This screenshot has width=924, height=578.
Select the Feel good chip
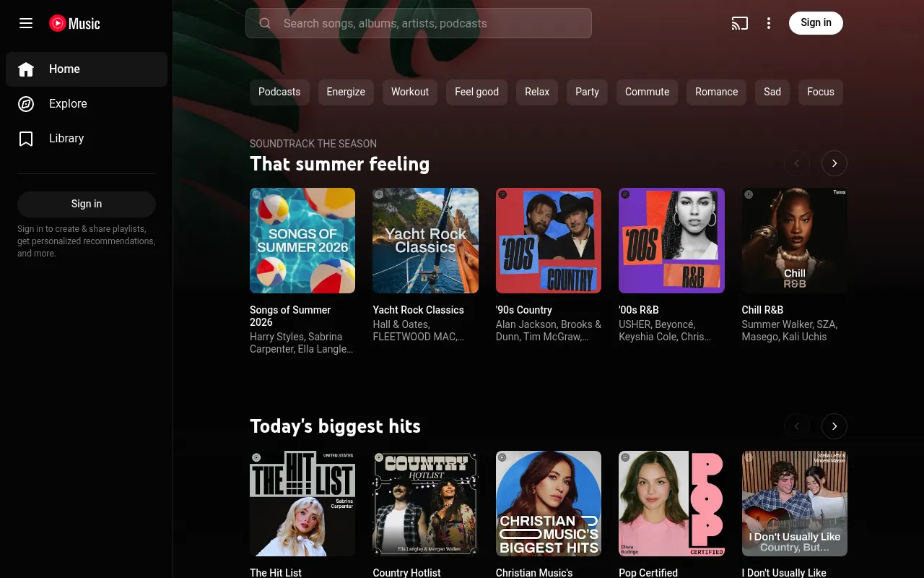(x=476, y=92)
